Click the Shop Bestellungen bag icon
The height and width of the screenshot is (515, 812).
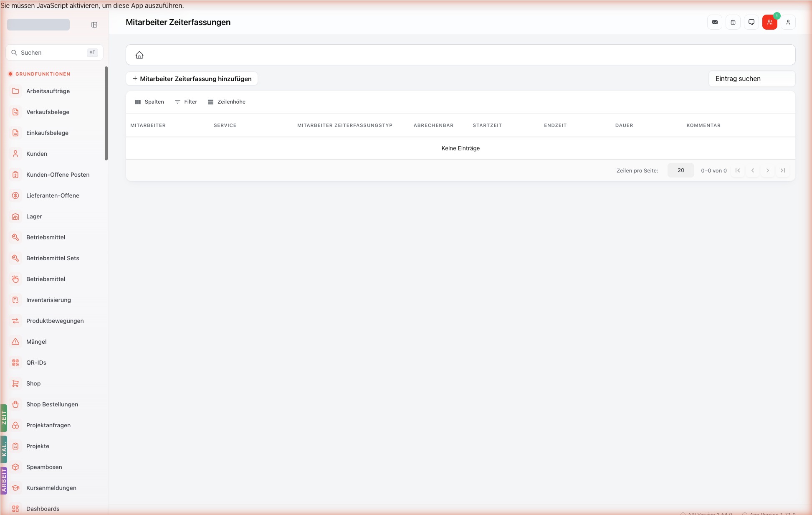(x=15, y=404)
